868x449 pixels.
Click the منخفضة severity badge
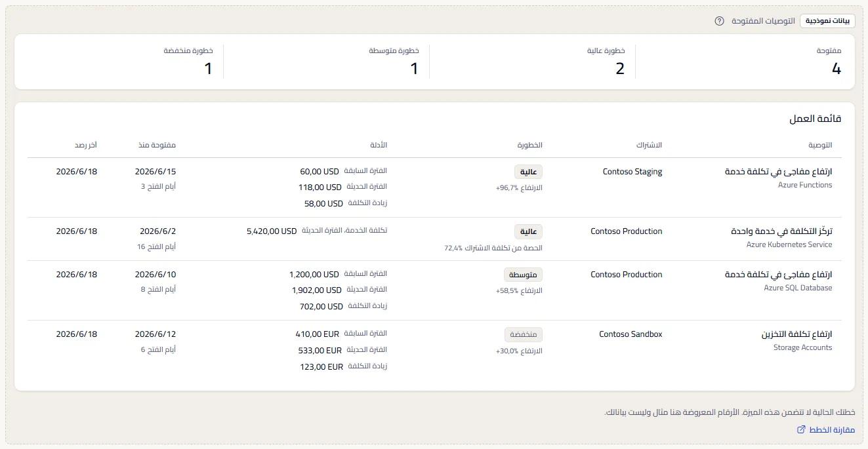524,335
